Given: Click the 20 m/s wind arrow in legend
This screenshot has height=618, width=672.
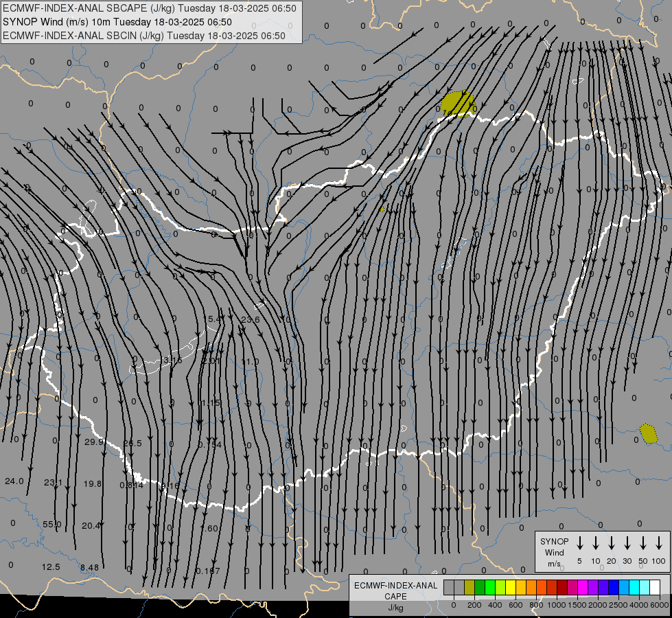Looking at the screenshot, I should coord(611,543).
